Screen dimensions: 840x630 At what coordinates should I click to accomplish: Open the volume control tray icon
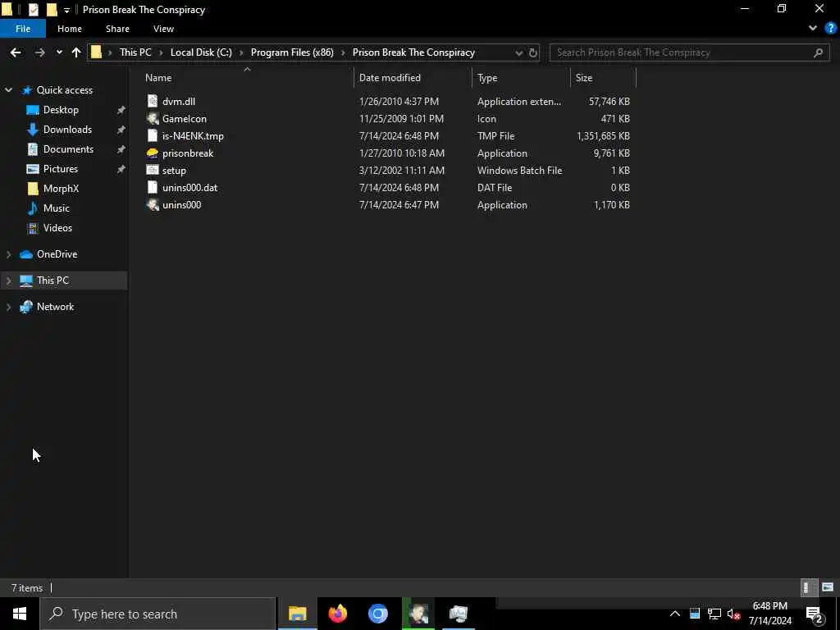(733, 614)
